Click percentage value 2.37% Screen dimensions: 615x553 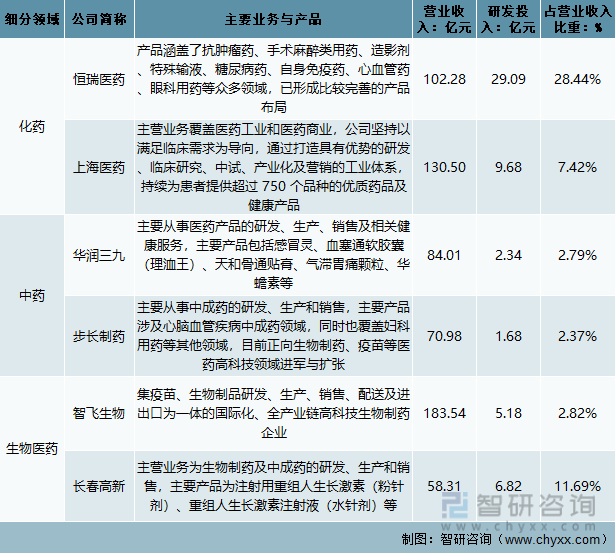[577, 336]
